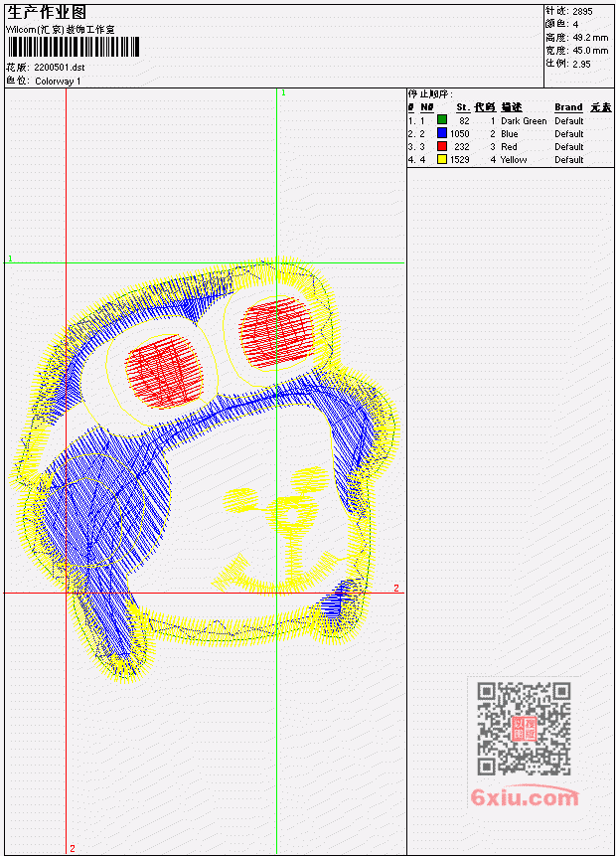Click stitch count '1050' in the Blue row
The width and height of the screenshot is (616, 856).
pos(459,134)
